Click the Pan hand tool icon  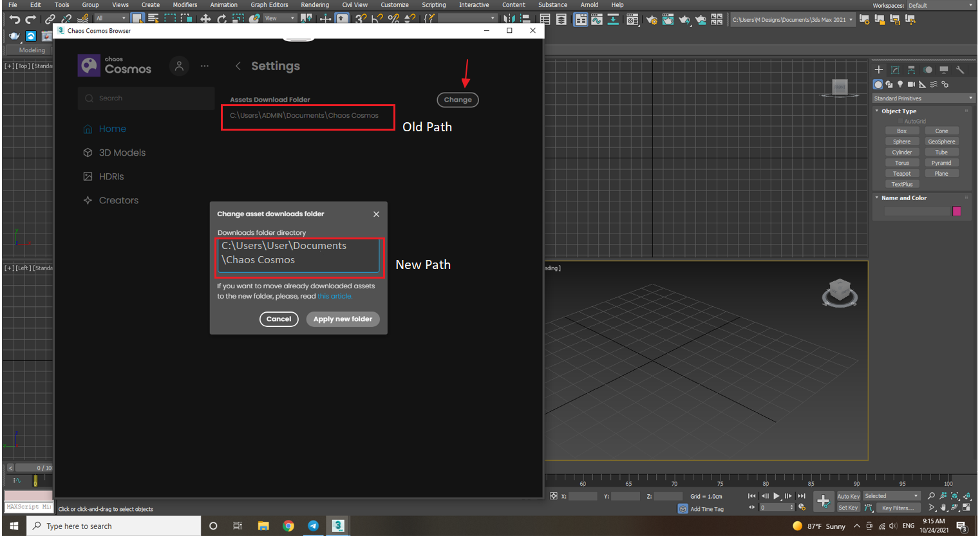[943, 508]
